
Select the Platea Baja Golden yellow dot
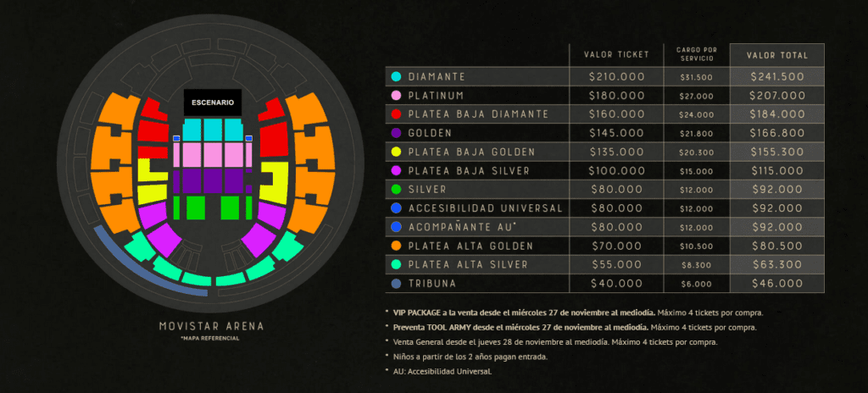pos(396,152)
